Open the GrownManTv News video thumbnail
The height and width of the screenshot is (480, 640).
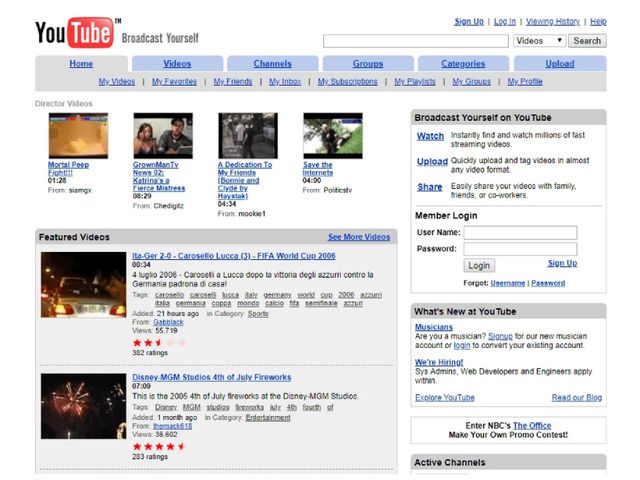pos(162,135)
